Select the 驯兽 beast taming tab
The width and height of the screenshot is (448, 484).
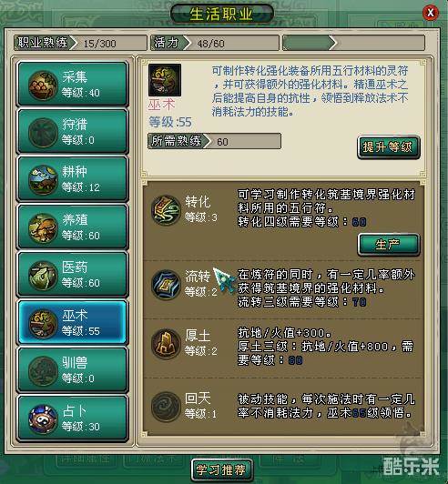coord(72,369)
